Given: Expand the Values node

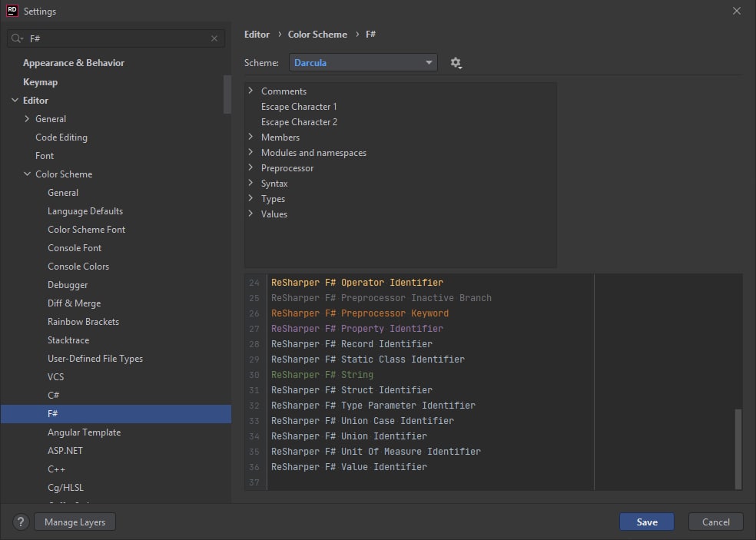Looking at the screenshot, I should tap(250, 214).
